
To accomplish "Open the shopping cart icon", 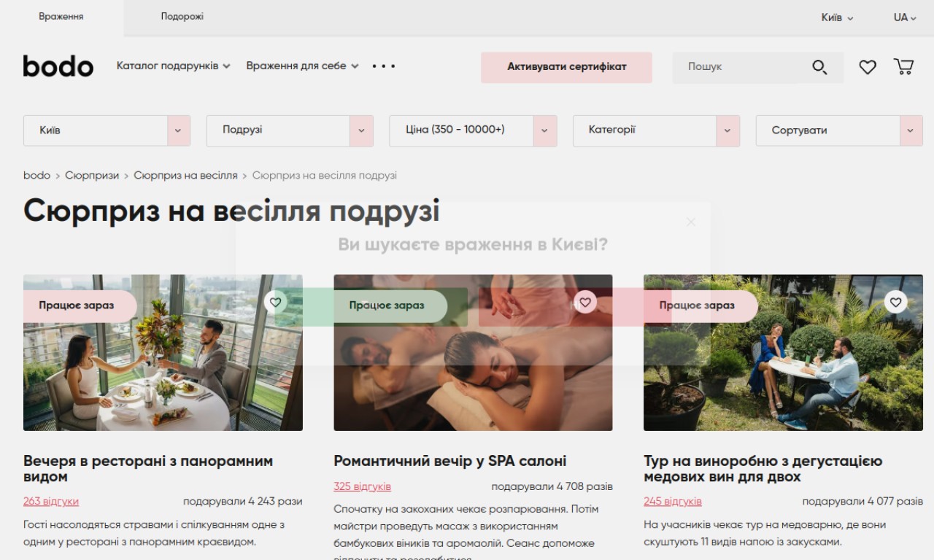I will (x=903, y=67).
